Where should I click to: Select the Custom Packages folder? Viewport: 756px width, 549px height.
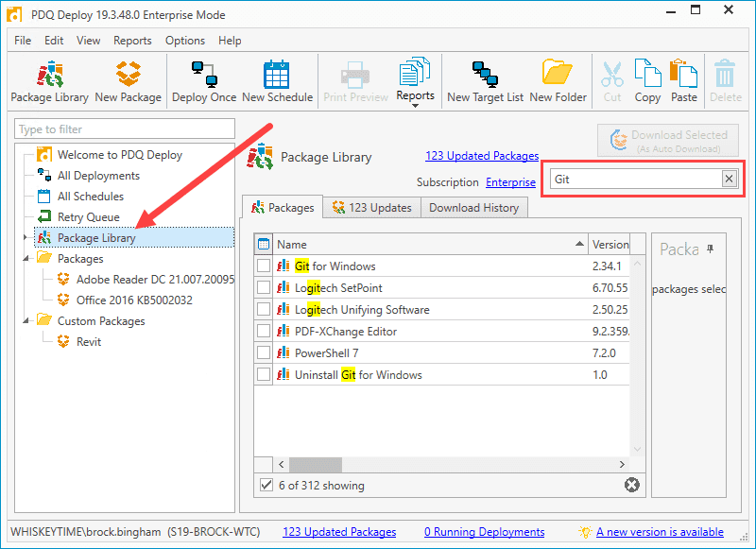pos(101,320)
